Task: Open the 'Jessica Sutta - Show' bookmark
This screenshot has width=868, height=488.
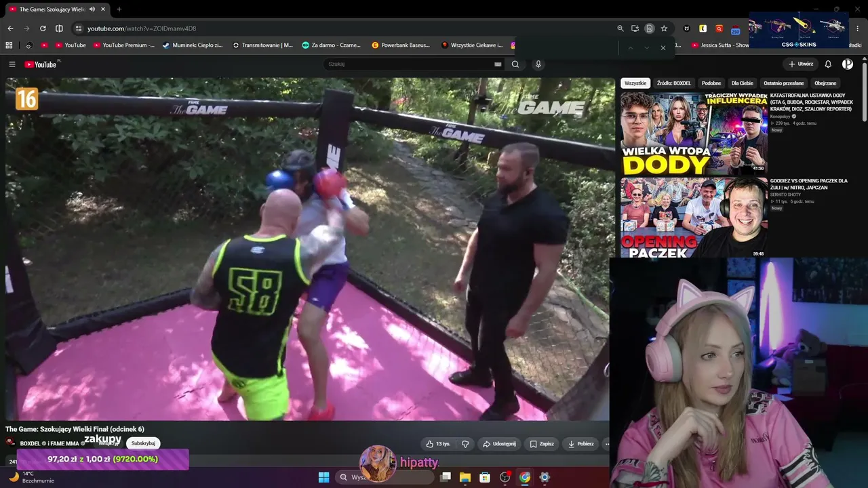Action: (x=720, y=45)
